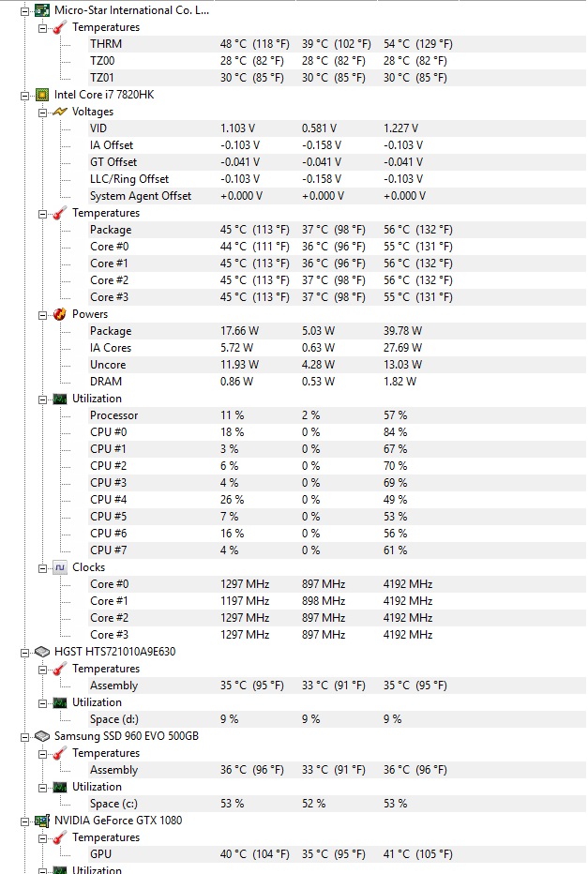This screenshot has width=588, height=874.
Task: Collapse the CPU Powers section
Action: tap(42, 315)
